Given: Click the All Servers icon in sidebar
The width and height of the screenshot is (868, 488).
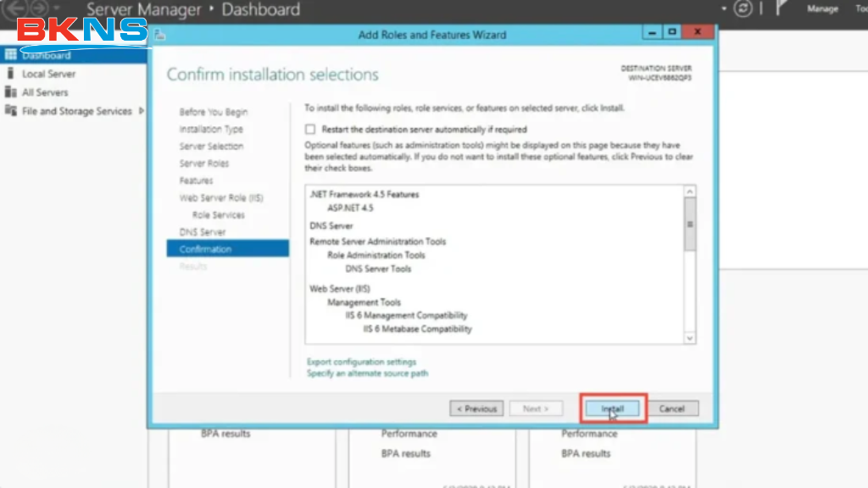Looking at the screenshot, I should (11, 92).
